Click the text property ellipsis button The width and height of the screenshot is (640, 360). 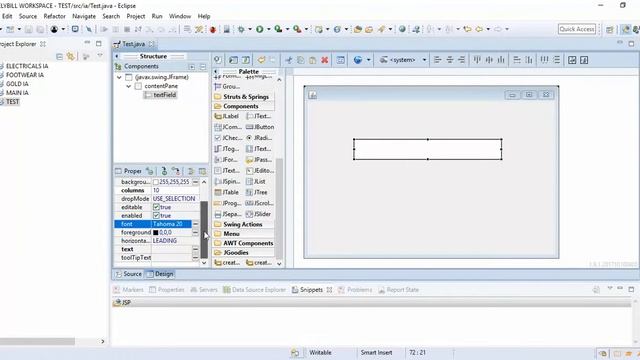[196, 249]
